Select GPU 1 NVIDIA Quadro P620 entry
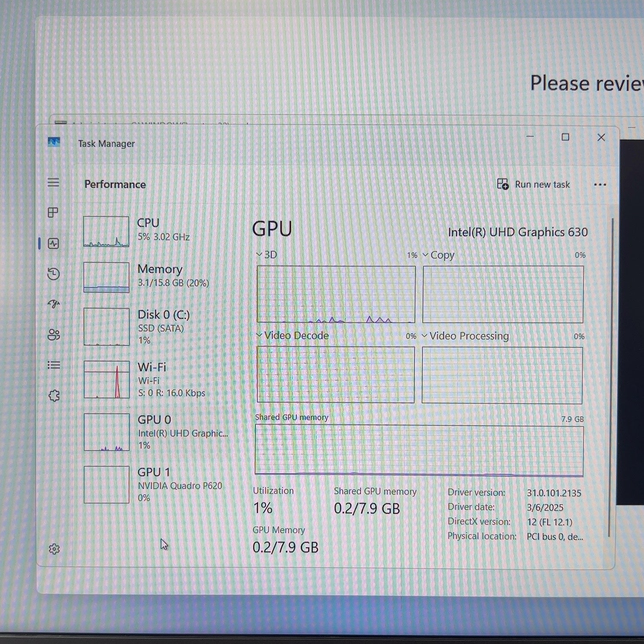644x644 pixels. point(157,484)
